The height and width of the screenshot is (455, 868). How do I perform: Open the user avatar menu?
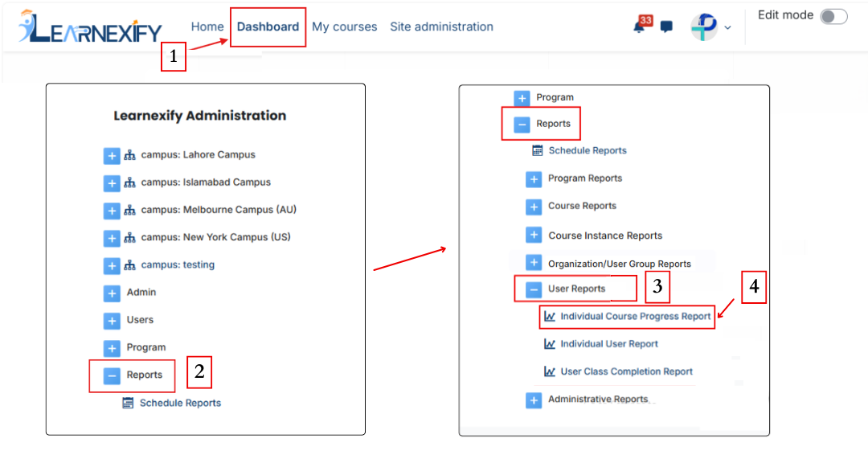coord(704,27)
